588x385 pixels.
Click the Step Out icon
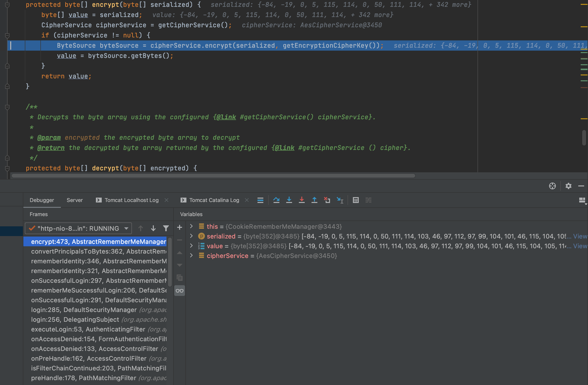(x=314, y=200)
